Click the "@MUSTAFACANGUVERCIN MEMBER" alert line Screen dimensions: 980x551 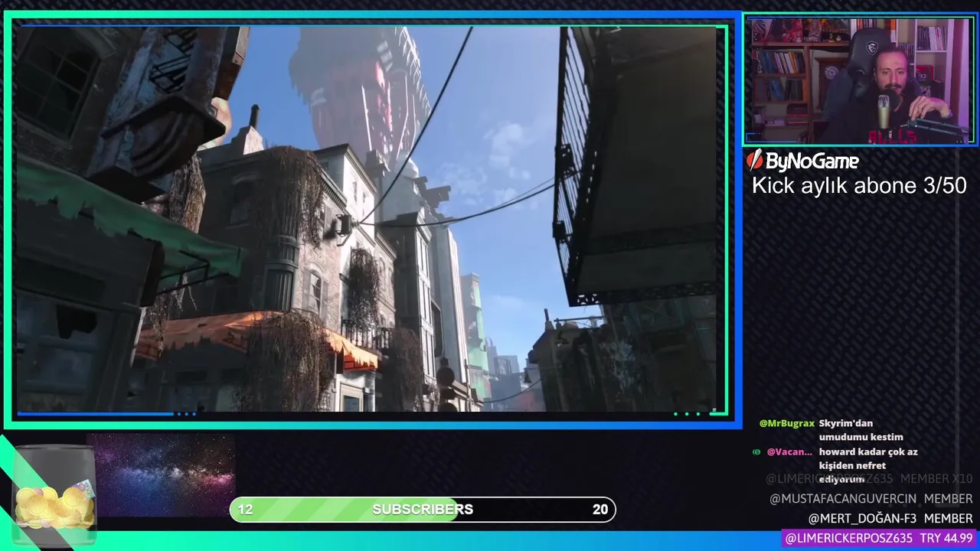(871, 499)
